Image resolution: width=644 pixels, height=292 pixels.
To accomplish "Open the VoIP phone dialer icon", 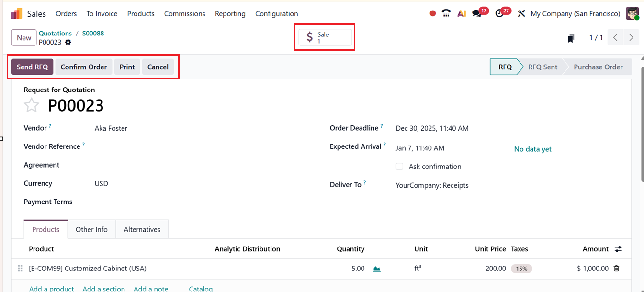I will [446, 13].
